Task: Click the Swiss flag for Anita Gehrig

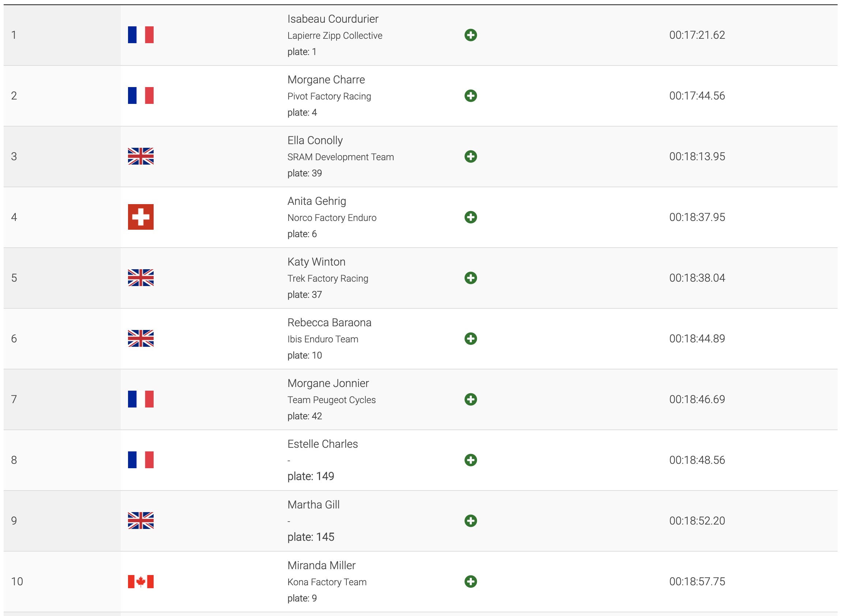Action: 140,217
